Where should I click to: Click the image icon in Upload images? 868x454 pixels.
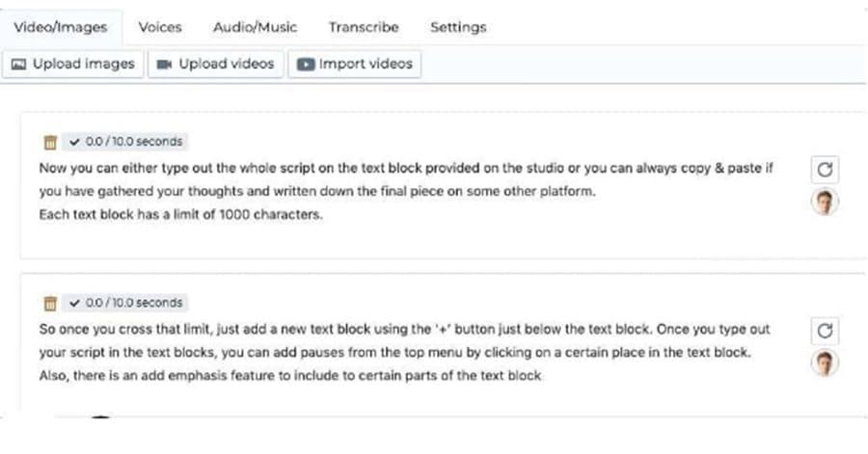pos(19,65)
